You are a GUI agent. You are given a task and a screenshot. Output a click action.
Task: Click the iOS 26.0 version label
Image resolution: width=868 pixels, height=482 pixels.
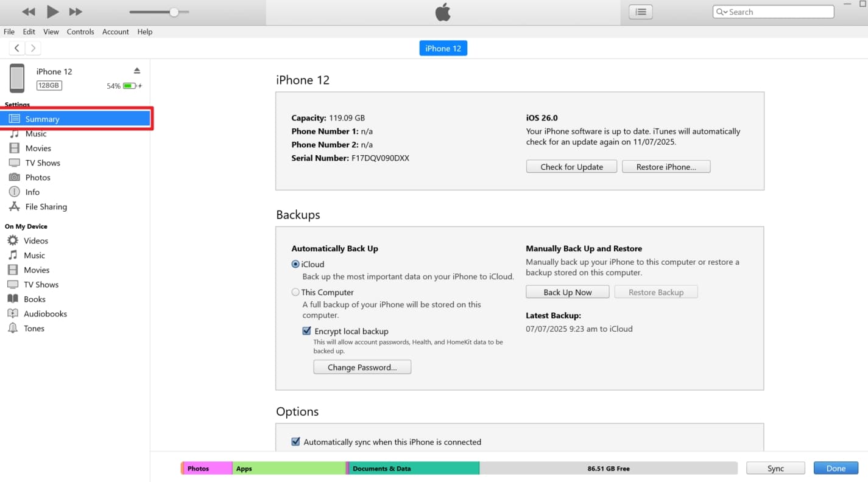542,117
